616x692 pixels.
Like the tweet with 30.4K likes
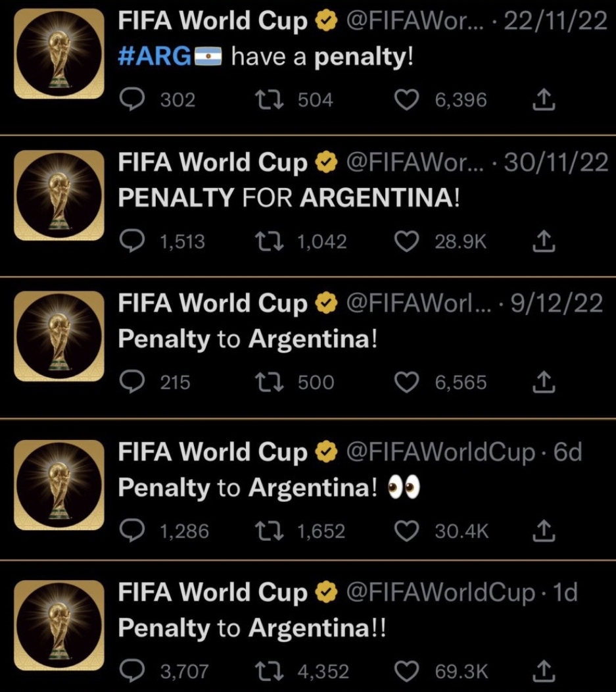click(x=406, y=530)
